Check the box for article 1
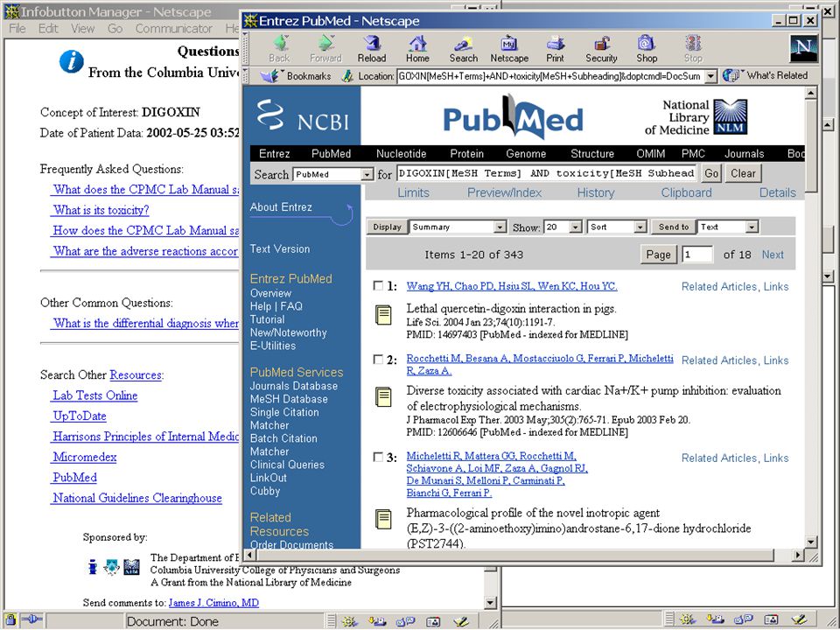Screen dimensions: 840x630 378,285
